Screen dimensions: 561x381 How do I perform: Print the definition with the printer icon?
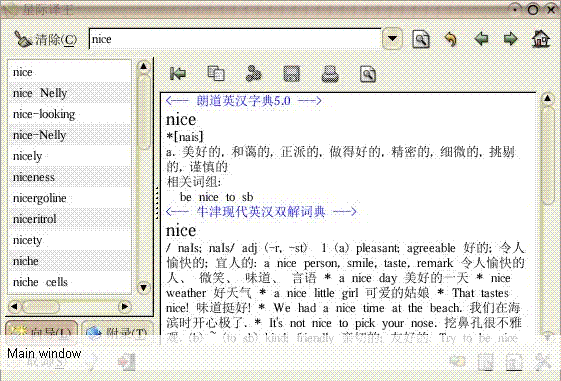pyautogui.click(x=330, y=74)
